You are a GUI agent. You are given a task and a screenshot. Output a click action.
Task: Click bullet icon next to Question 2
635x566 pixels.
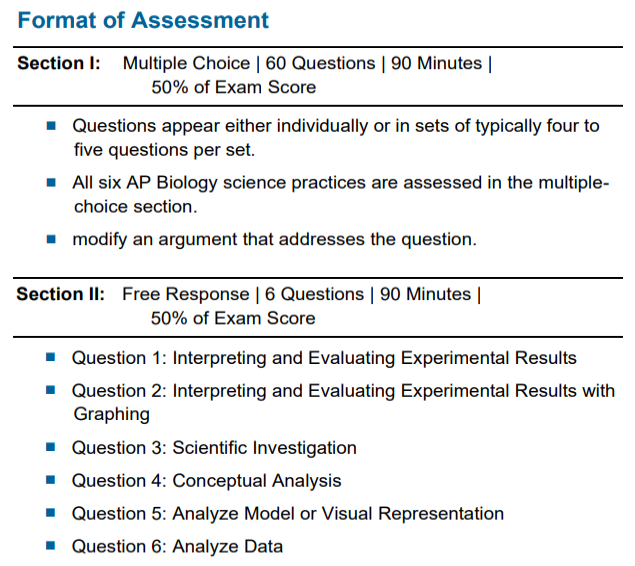pyautogui.click(x=51, y=390)
